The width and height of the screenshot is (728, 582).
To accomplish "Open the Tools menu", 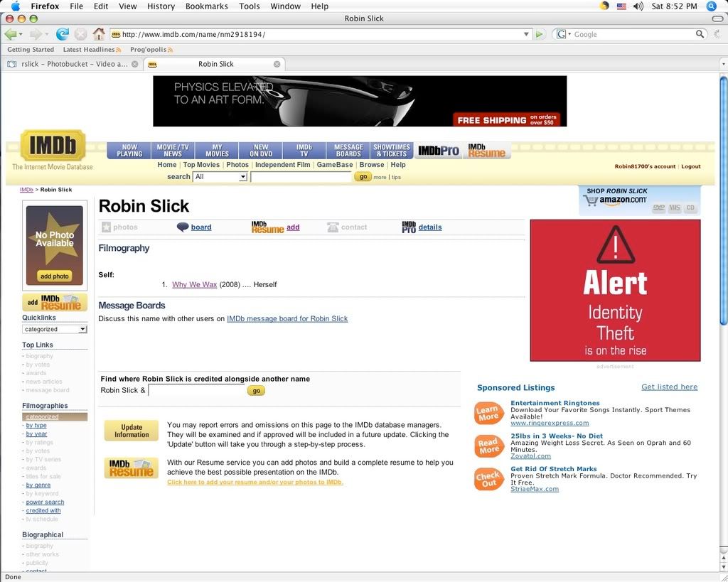I will pyautogui.click(x=250, y=6).
